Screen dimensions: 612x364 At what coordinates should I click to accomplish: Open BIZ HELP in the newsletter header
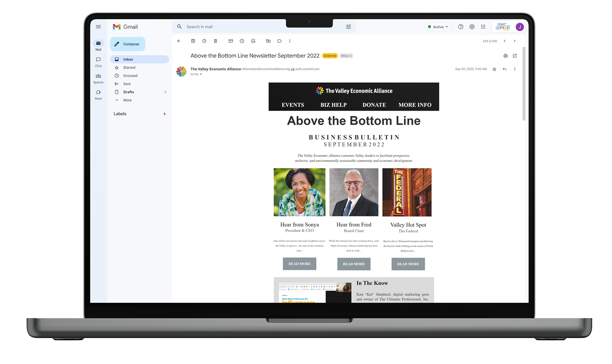333,105
